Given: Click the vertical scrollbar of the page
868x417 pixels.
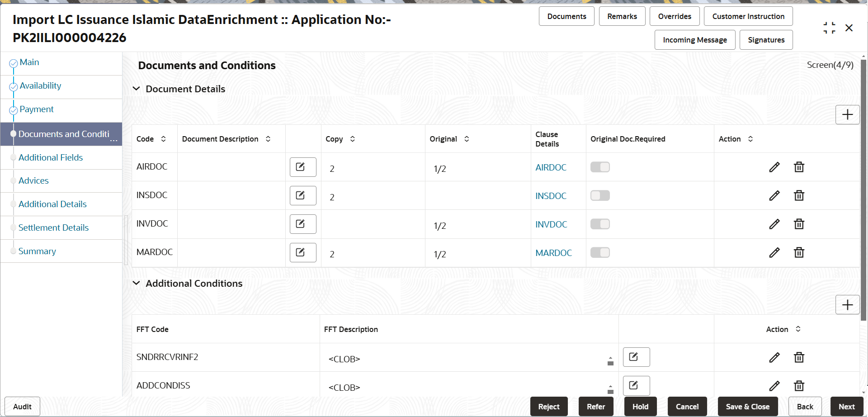Looking at the screenshot, I should tap(863, 190).
